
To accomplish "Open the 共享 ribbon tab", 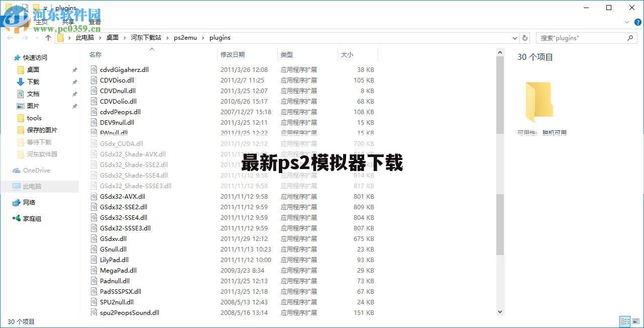I will [x=68, y=22].
